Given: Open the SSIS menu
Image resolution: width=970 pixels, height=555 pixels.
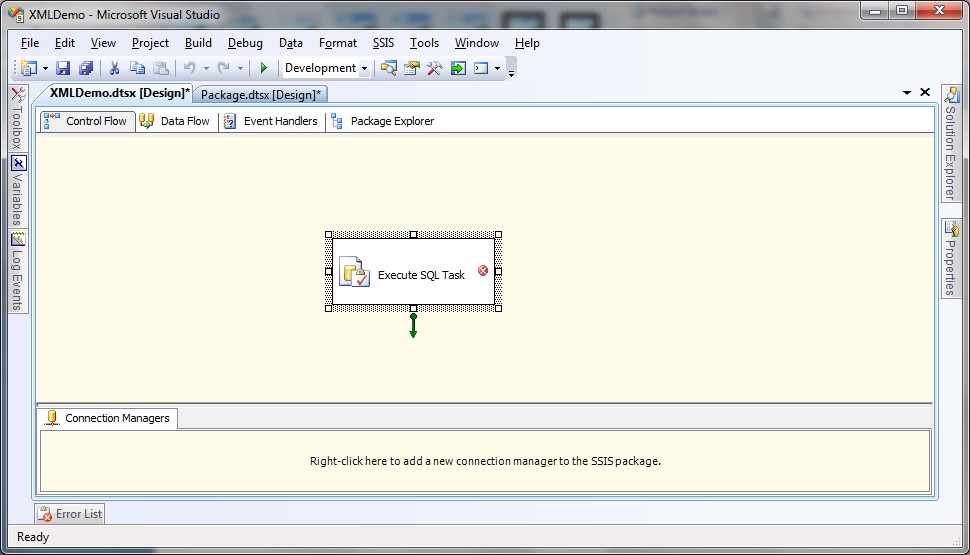Looking at the screenshot, I should tap(383, 43).
